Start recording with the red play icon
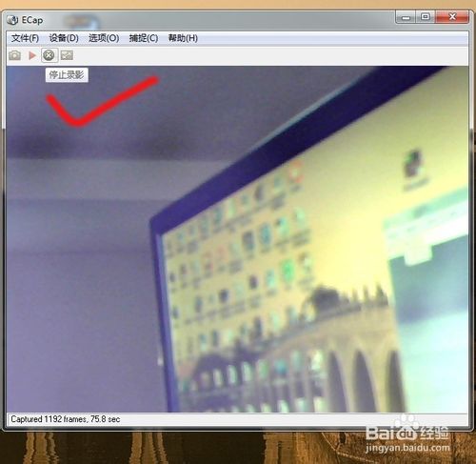This screenshot has width=476, height=464. click(x=32, y=55)
